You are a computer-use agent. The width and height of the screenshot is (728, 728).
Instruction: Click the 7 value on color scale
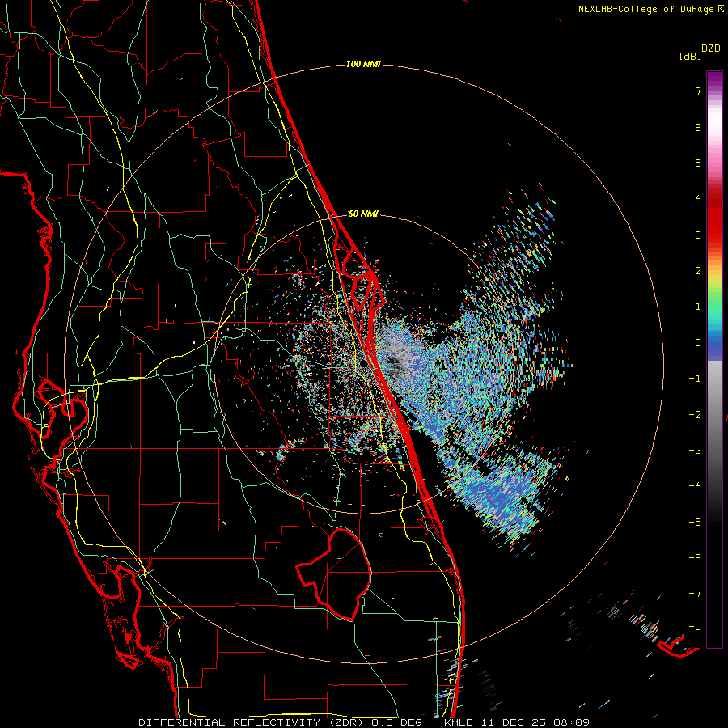(x=698, y=91)
